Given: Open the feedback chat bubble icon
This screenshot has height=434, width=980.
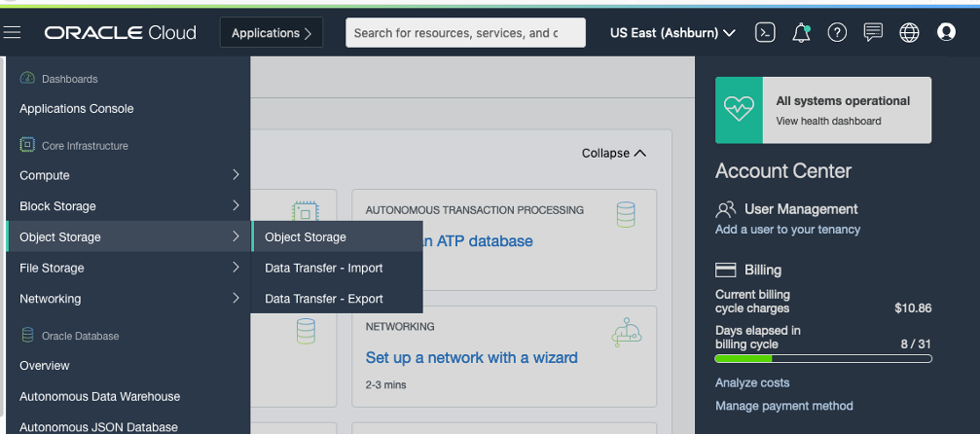Looking at the screenshot, I should point(873,33).
